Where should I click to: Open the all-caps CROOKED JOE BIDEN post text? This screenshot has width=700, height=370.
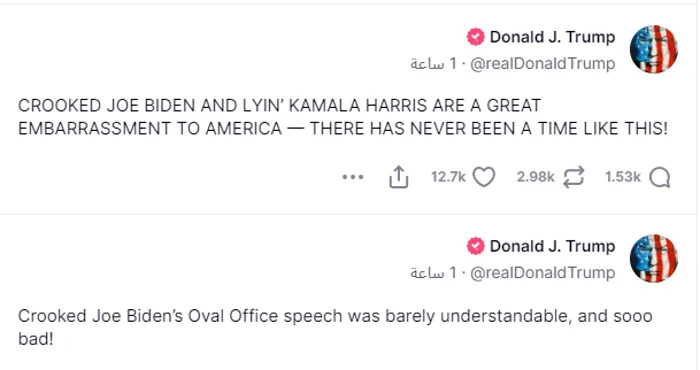click(343, 117)
